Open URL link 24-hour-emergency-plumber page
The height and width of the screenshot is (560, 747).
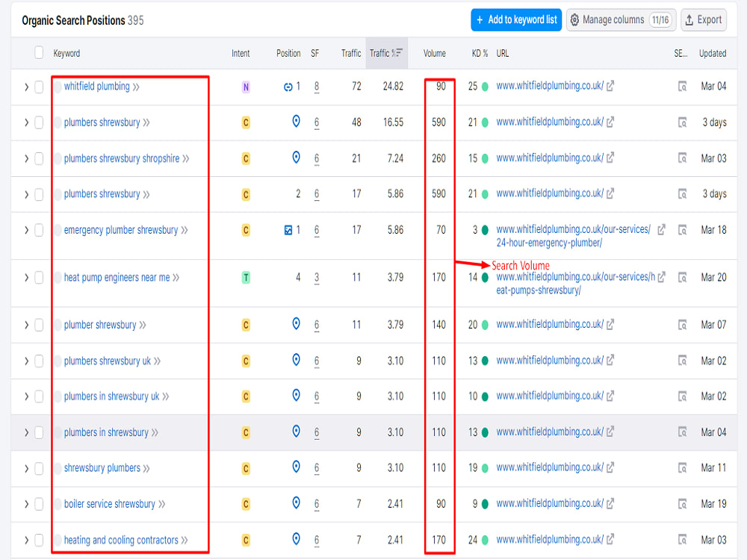(x=573, y=236)
